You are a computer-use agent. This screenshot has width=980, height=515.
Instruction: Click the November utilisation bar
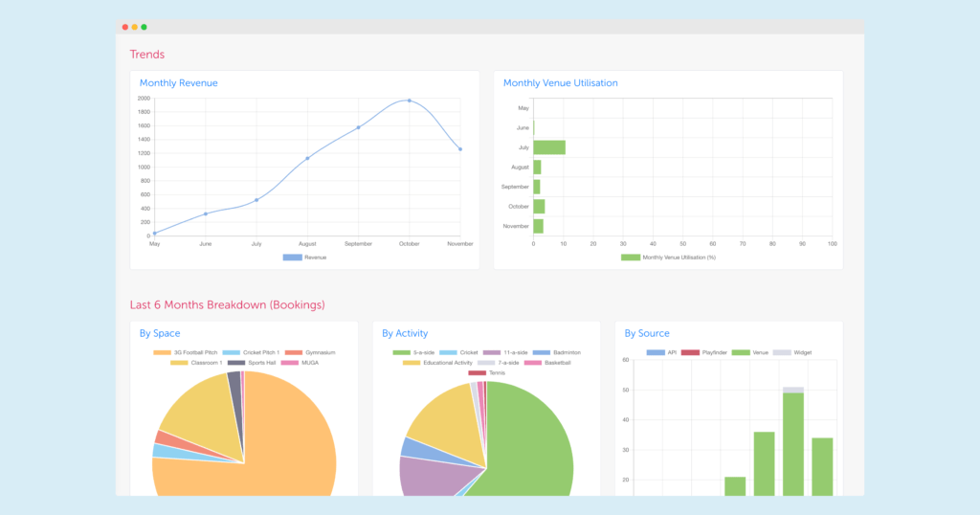tap(538, 226)
